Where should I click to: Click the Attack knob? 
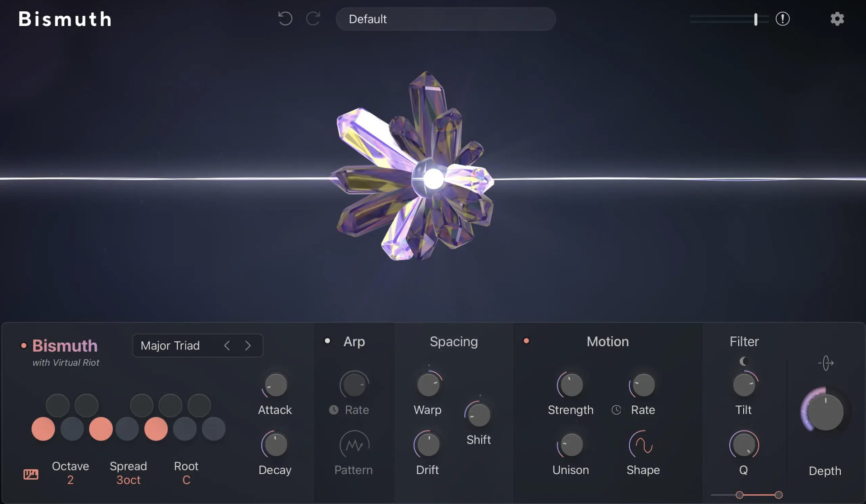[x=275, y=385]
